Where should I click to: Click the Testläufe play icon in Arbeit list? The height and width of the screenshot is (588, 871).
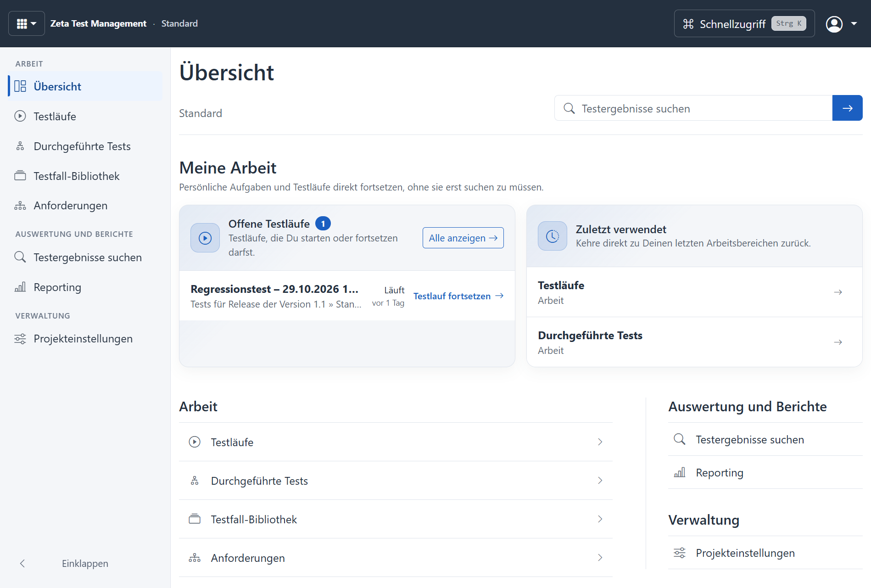(x=195, y=442)
